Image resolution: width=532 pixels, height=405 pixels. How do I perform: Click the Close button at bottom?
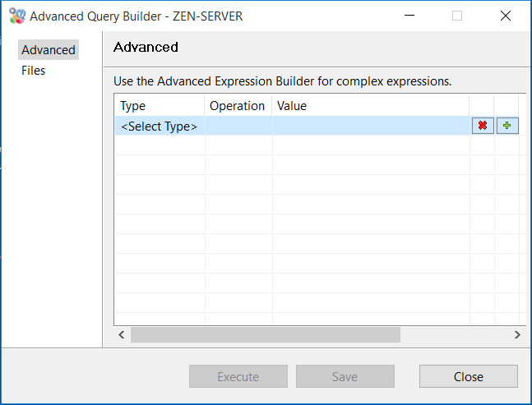[468, 376]
